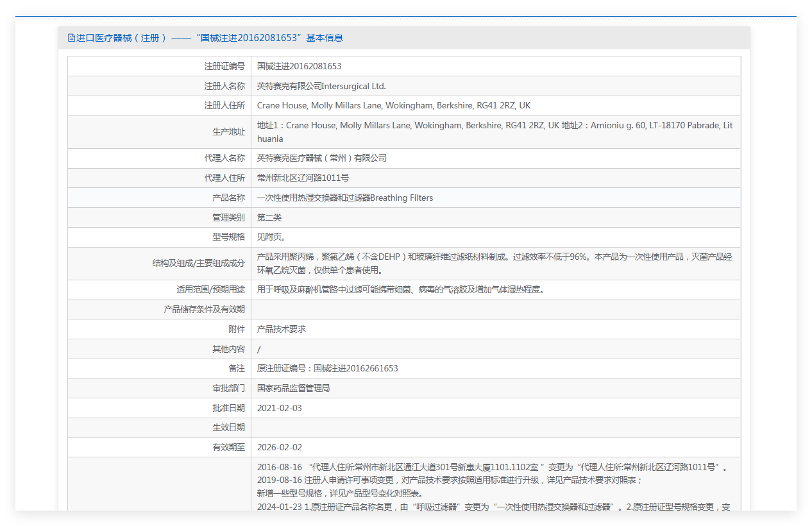Select registration number 国械注进20162081653 value
This screenshot has width=812, height=526.
299,66
